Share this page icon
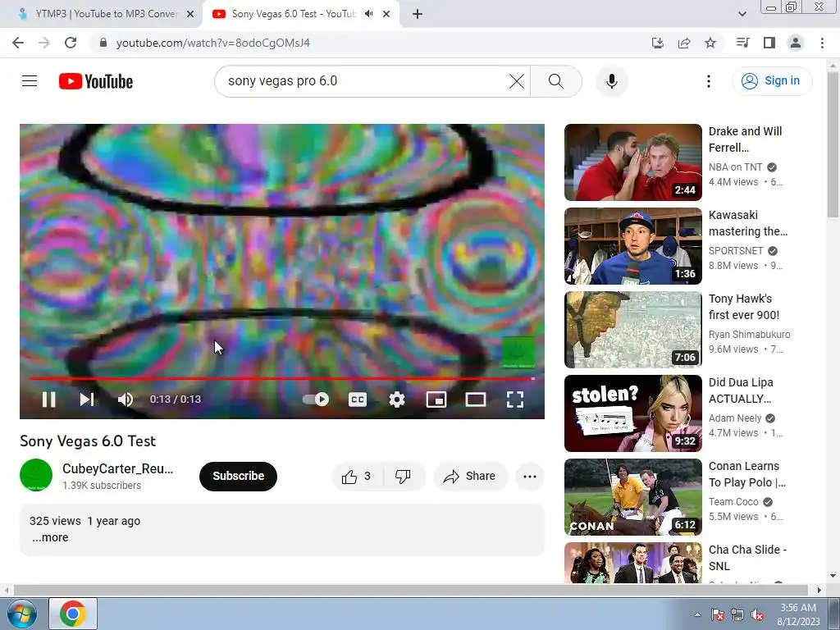 coord(684,43)
